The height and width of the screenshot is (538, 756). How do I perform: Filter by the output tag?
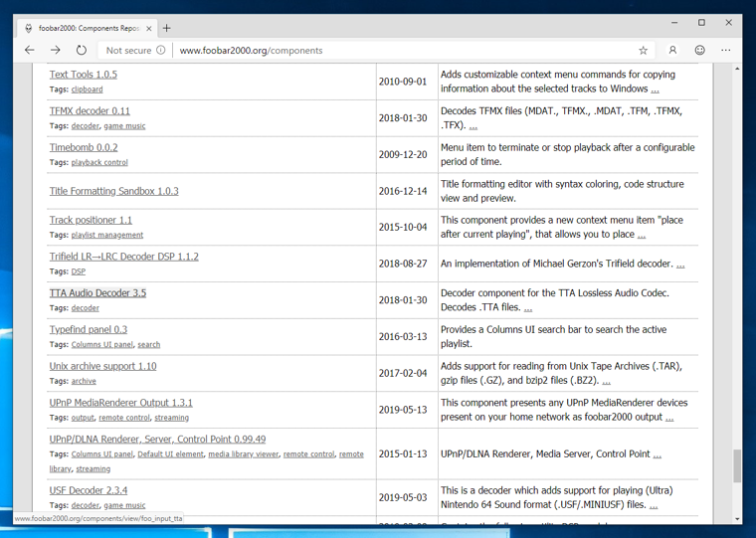coord(83,418)
